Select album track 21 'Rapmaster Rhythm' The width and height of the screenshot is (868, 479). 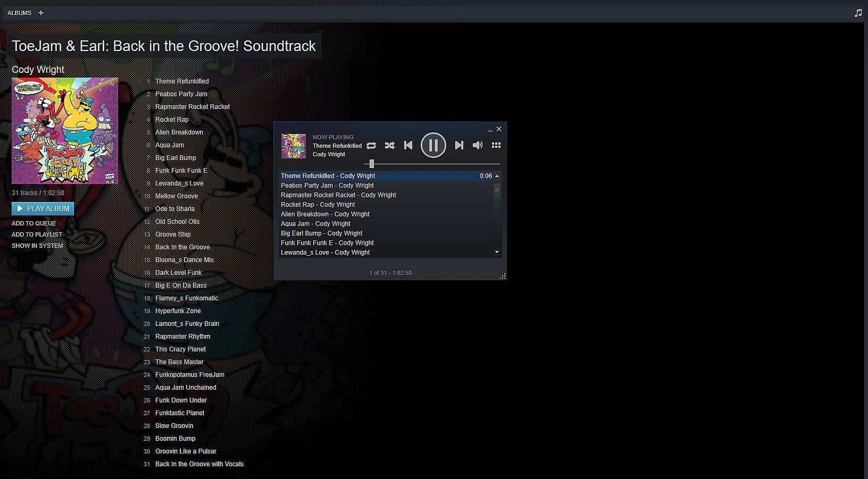(x=183, y=337)
